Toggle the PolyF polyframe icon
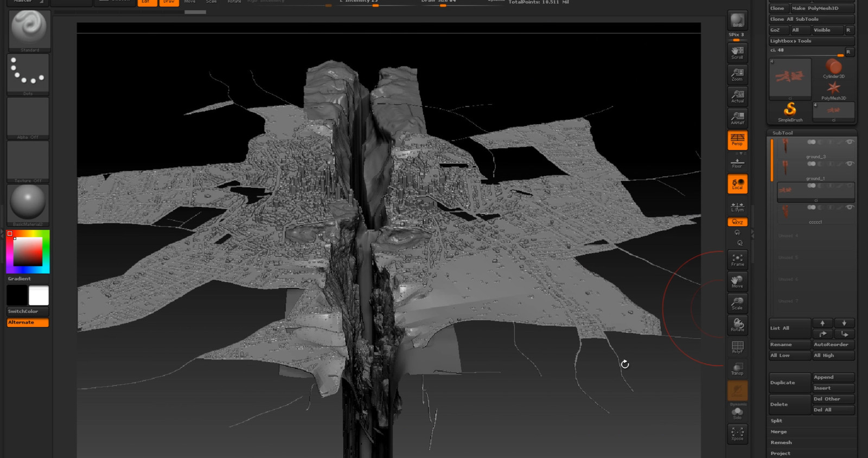 coord(737,347)
